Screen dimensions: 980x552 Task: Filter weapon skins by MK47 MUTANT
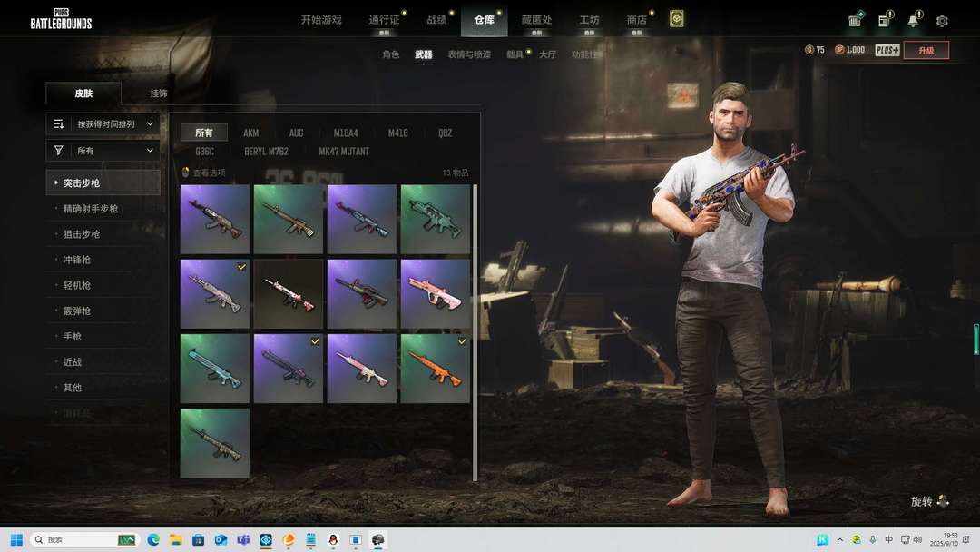point(344,152)
